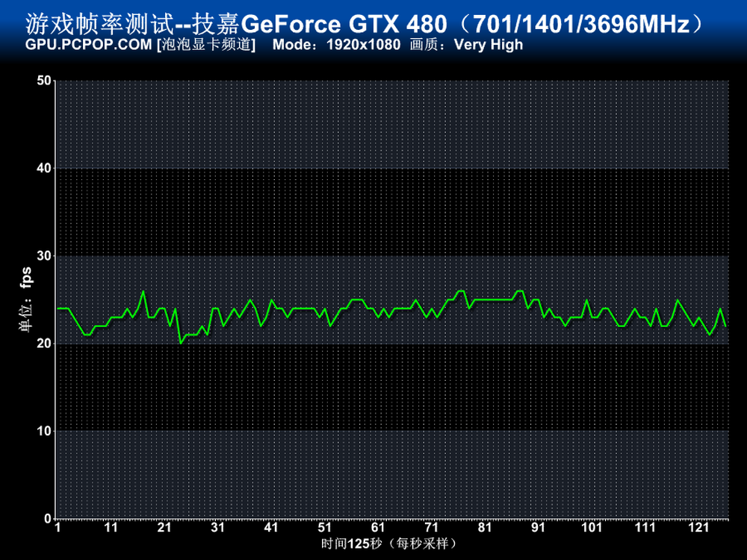Click the '[泡泡显卡频道]' channel text
Screen dimensions: 747x560
point(206,45)
